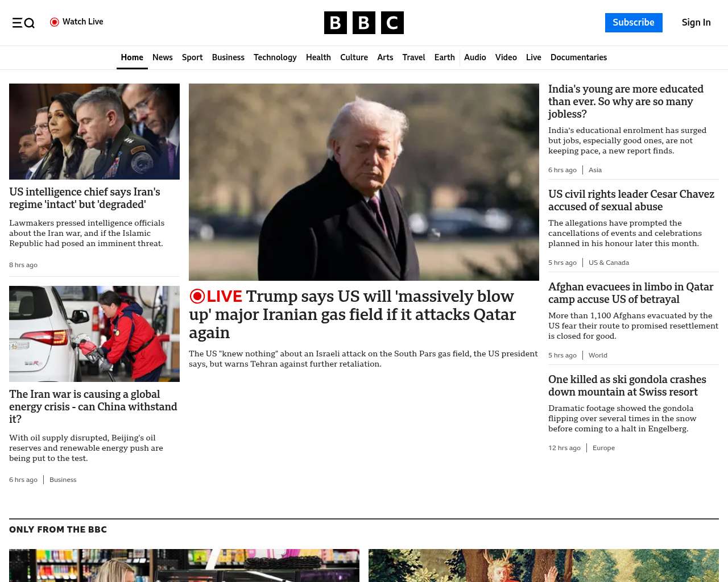Click Sign In

click(696, 23)
